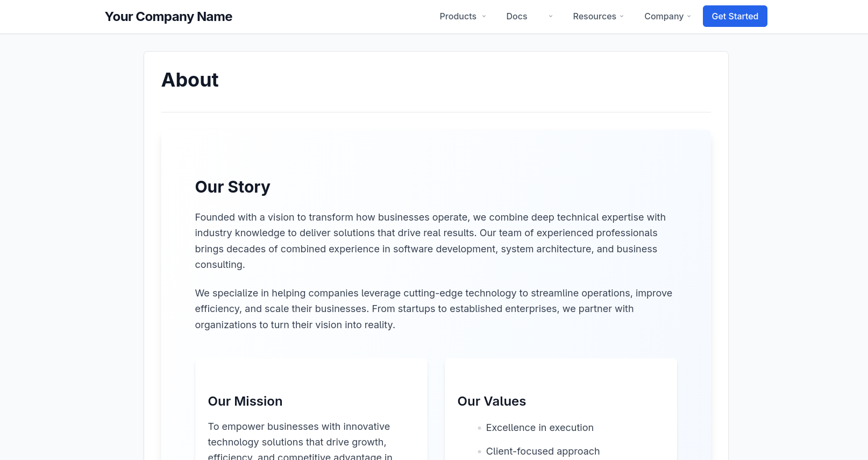Click the Our Story section heading
Viewport: 868px width, 460px height.
pos(232,187)
